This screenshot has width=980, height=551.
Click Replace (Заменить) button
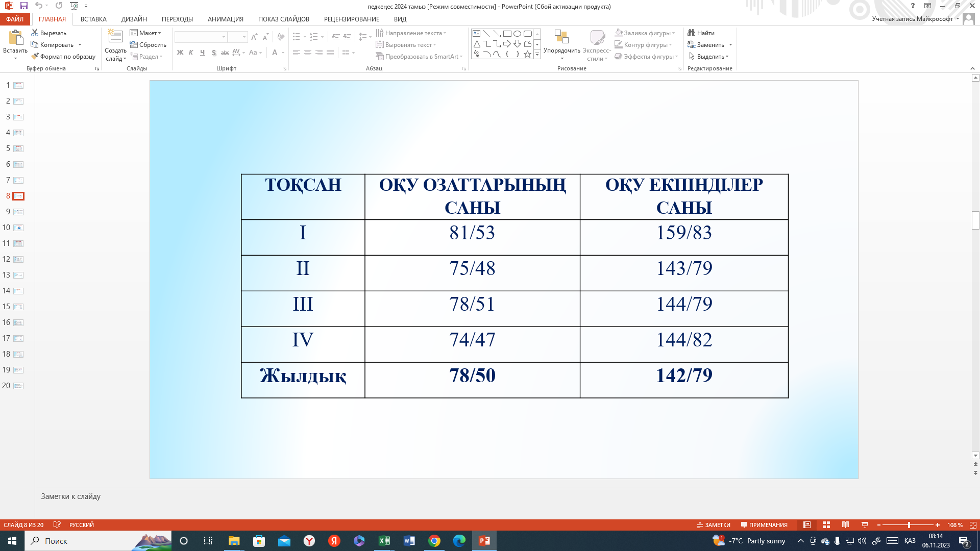(706, 44)
